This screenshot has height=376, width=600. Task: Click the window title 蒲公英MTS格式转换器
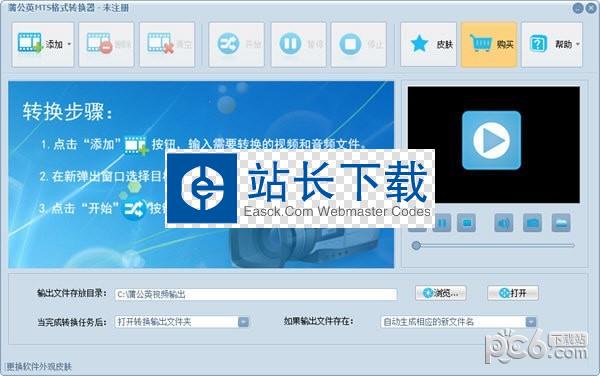click(x=51, y=7)
